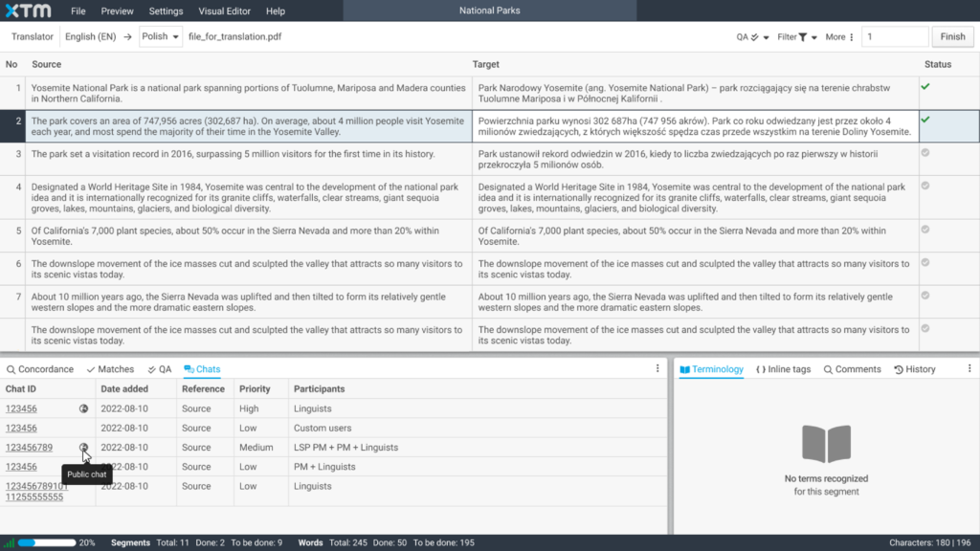The width and height of the screenshot is (980, 551).
Task: Expand the Filter dropdown arrow
Action: tap(814, 37)
